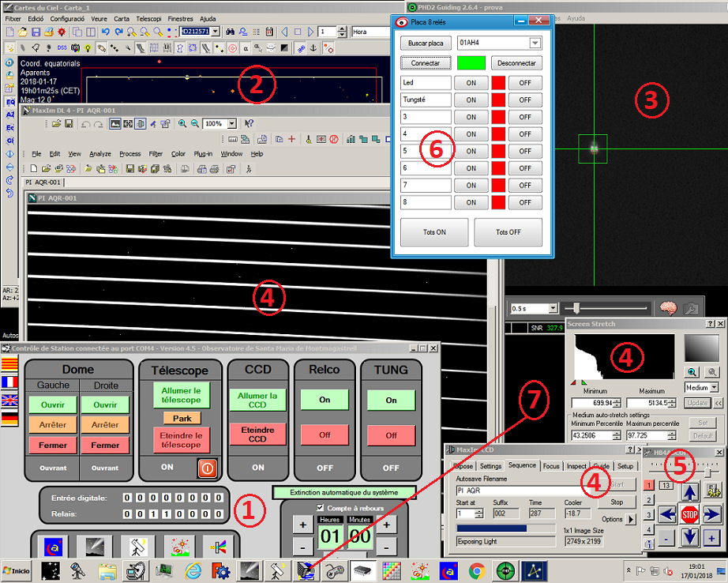Click the red power icon under Télescope panel
The width and height of the screenshot is (728, 583).
pos(207,468)
